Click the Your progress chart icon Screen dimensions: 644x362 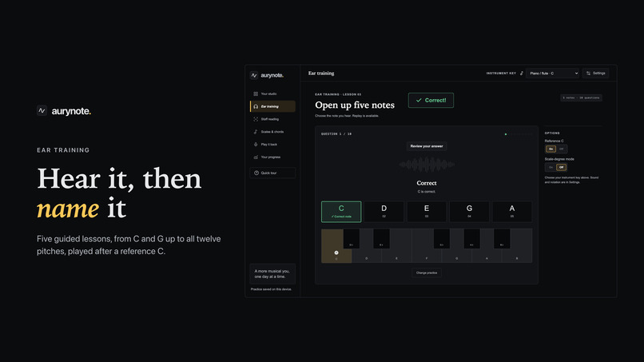pos(256,157)
